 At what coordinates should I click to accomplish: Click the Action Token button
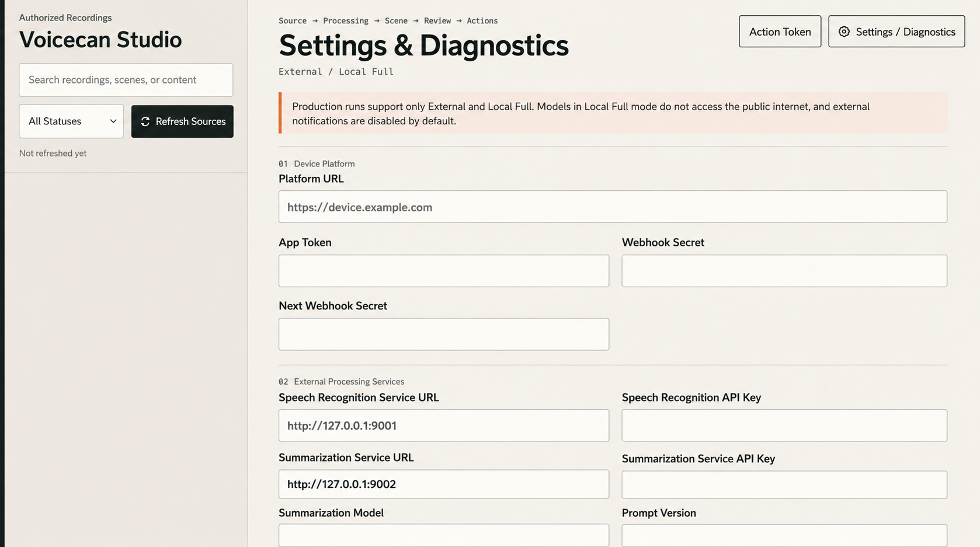click(x=780, y=32)
